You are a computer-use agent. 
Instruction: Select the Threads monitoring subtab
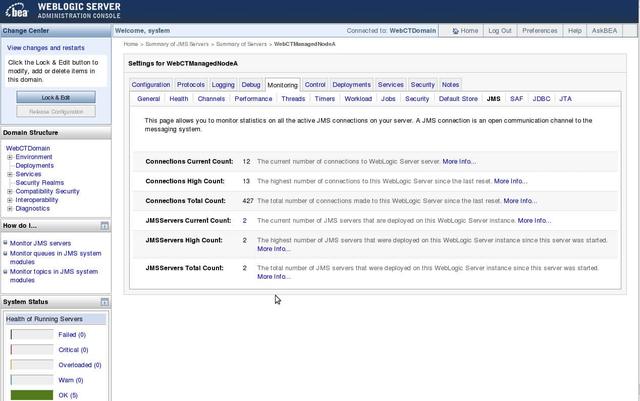coord(293,99)
